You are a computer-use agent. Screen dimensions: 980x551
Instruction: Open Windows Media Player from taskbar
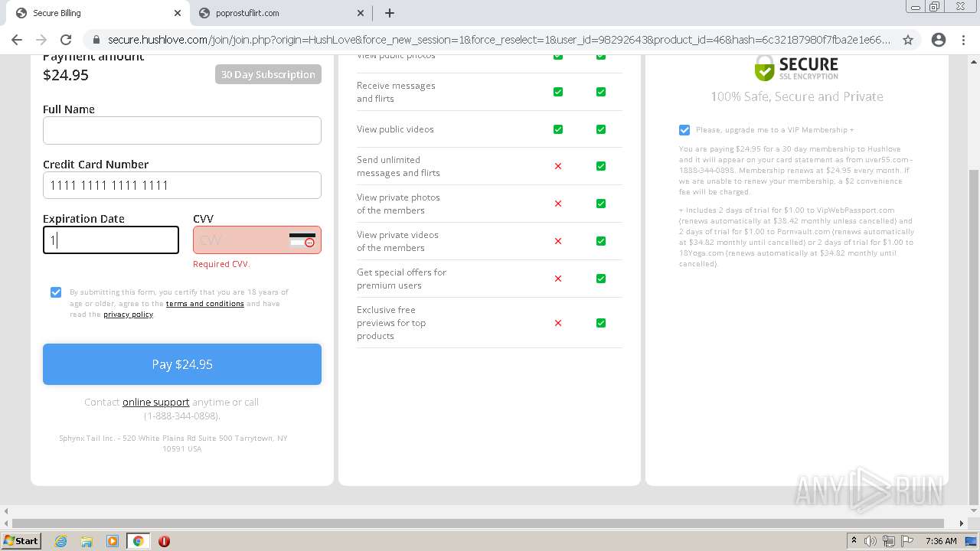click(x=113, y=541)
